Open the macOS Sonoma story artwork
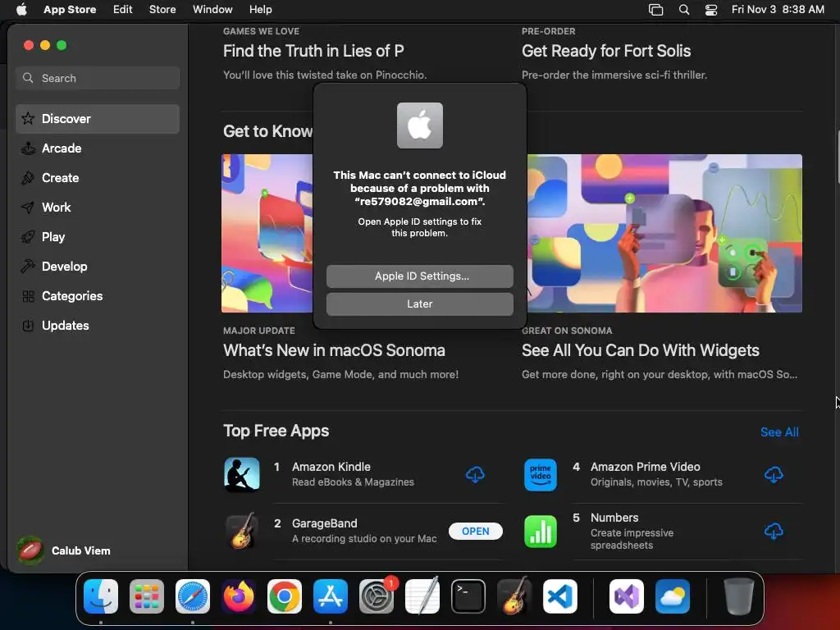 [x=267, y=234]
